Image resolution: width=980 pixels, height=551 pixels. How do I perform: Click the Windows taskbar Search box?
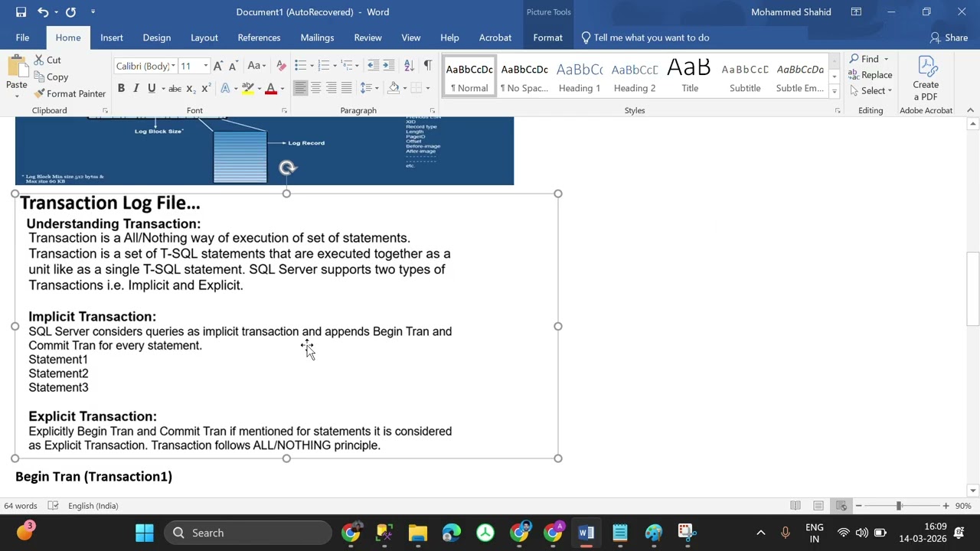click(x=248, y=533)
